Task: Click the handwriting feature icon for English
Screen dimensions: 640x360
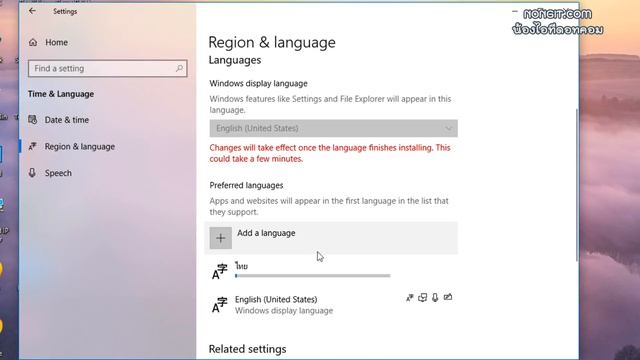Action: tap(448, 297)
